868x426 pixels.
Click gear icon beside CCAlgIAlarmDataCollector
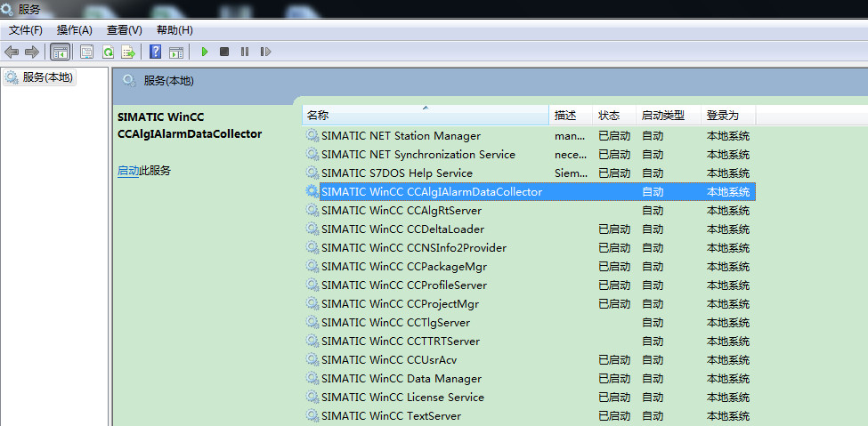click(312, 192)
